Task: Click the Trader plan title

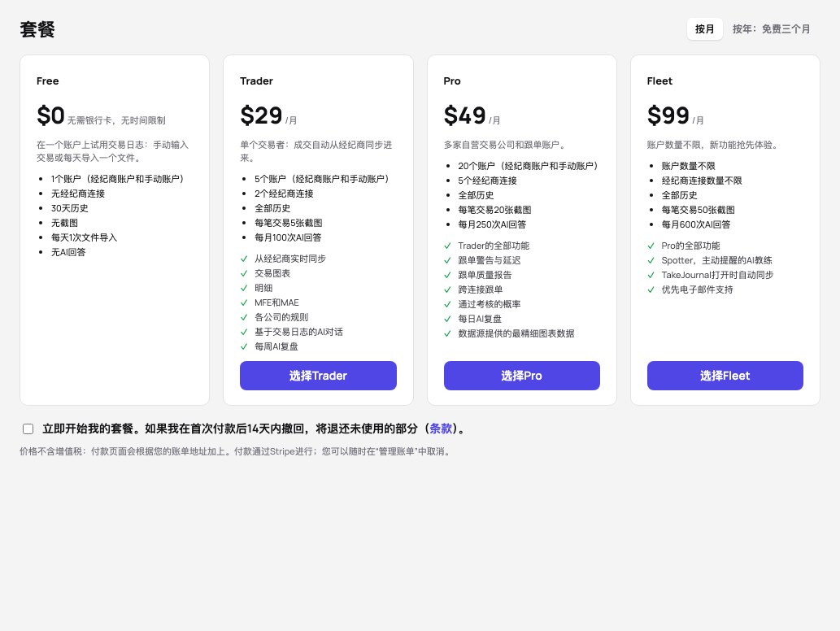Action: (257, 81)
